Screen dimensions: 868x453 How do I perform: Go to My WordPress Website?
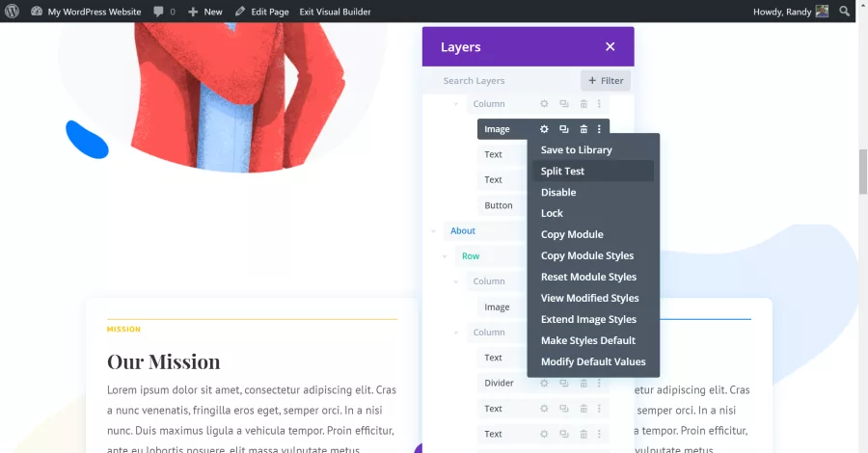click(x=87, y=11)
